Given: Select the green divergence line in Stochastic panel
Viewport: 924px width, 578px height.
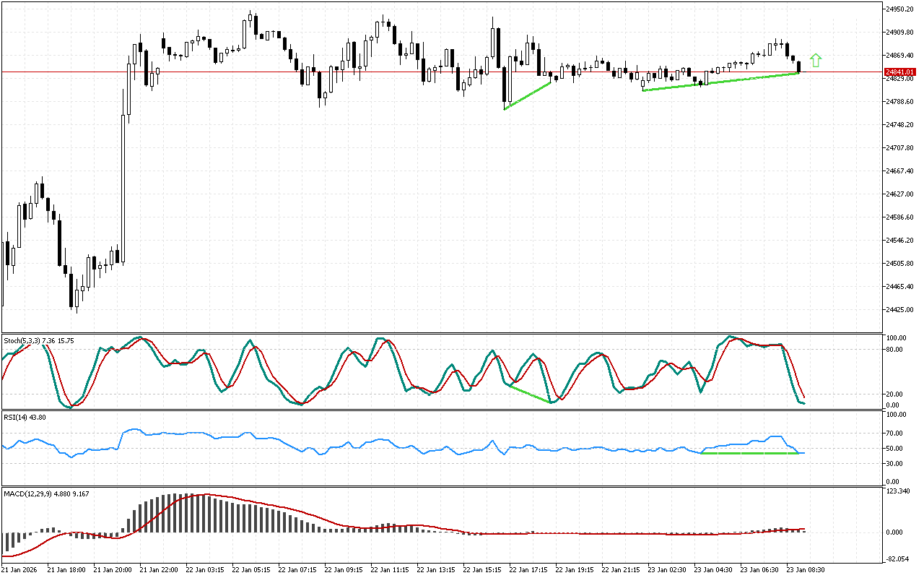Looking at the screenshot, I should pyautogui.click(x=531, y=394).
